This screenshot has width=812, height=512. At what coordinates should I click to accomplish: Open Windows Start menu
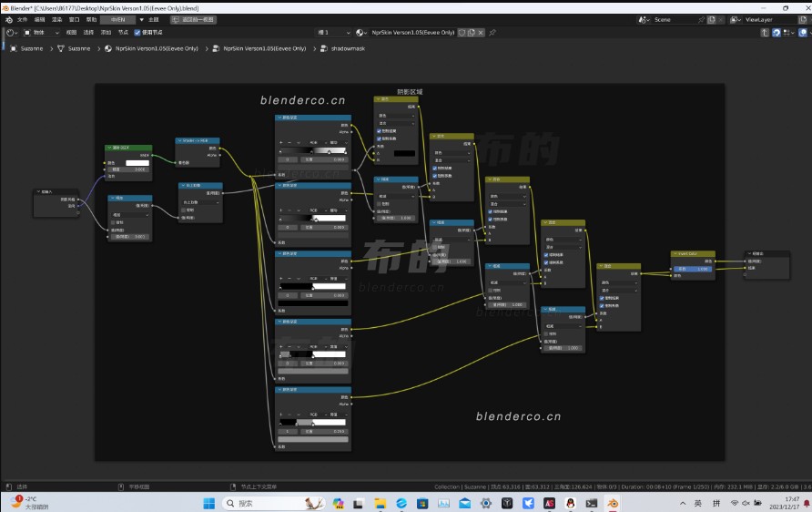(209, 503)
